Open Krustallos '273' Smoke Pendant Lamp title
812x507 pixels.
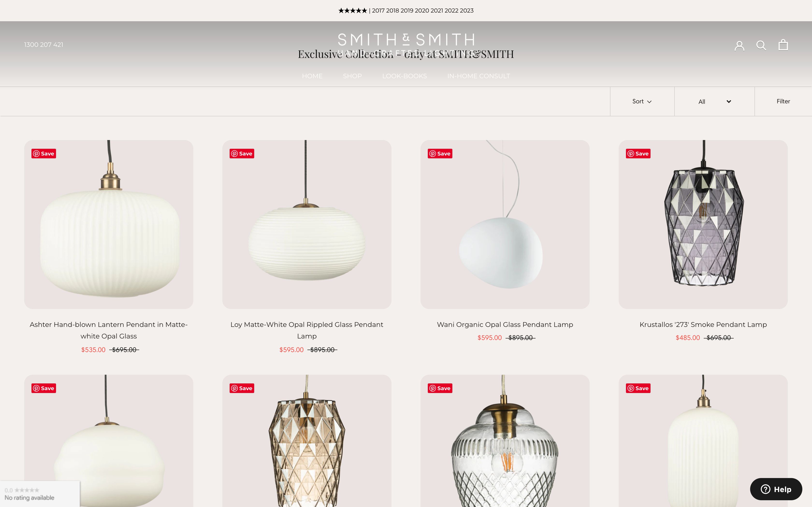click(703, 324)
